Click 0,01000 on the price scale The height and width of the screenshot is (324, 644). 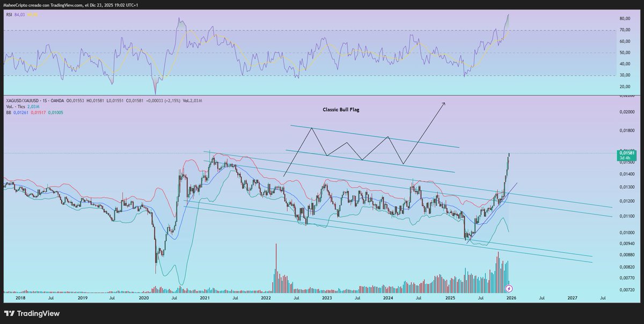tap(628, 233)
